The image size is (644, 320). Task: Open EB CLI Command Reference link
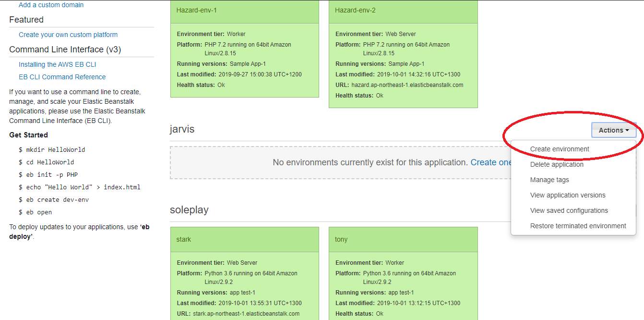pyautogui.click(x=62, y=77)
